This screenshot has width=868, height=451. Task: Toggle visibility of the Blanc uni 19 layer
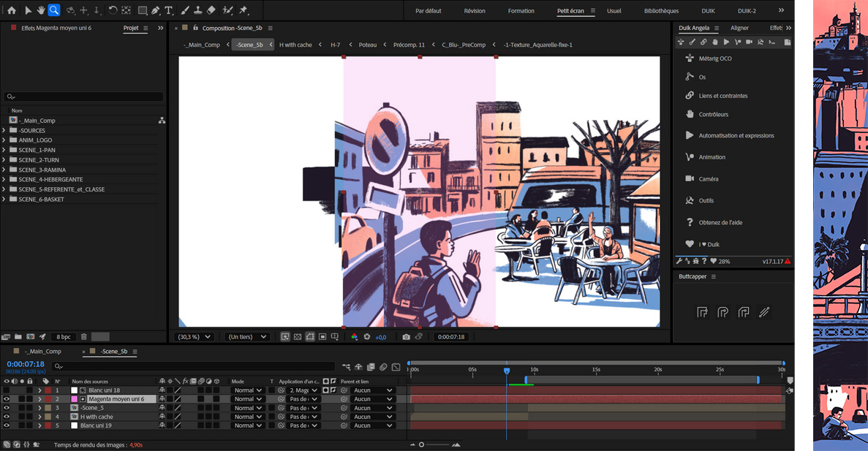(x=7, y=425)
